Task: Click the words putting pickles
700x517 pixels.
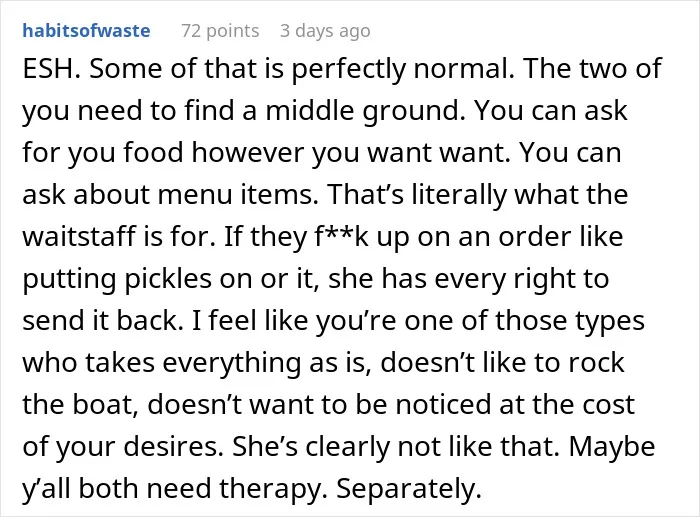Action: (117, 279)
